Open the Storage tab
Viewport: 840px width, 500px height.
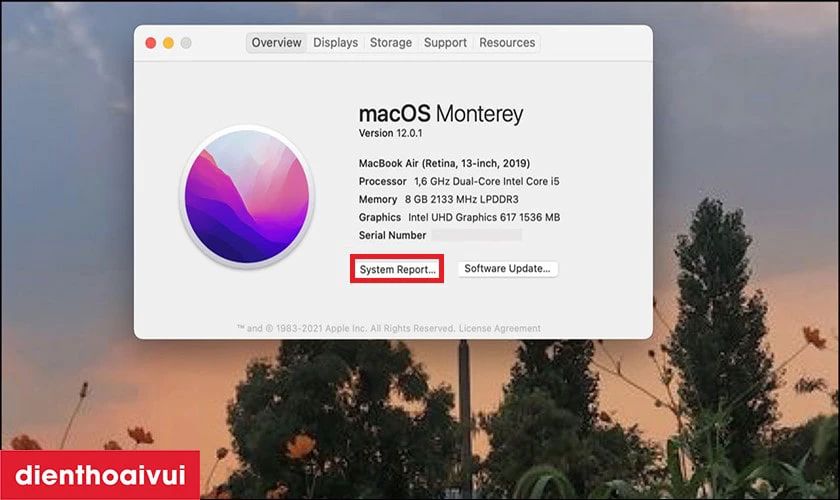click(x=391, y=42)
